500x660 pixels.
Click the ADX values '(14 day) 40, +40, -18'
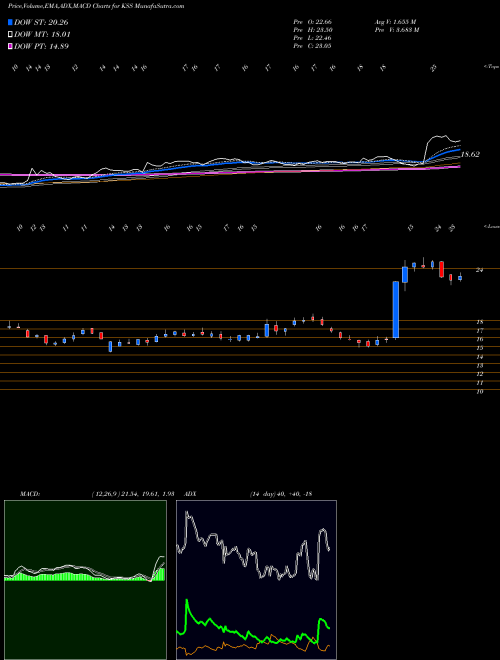tap(281, 494)
